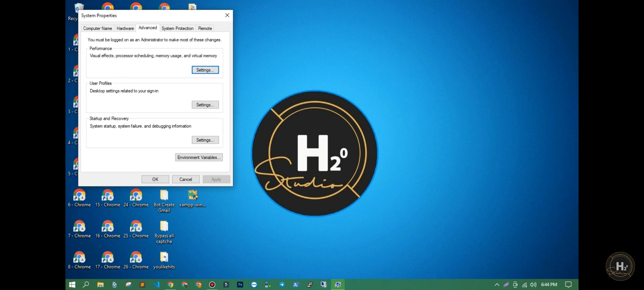The height and width of the screenshot is (290, 644).
Task: Confirm with the OK button
Action: (x=155, y=179)
